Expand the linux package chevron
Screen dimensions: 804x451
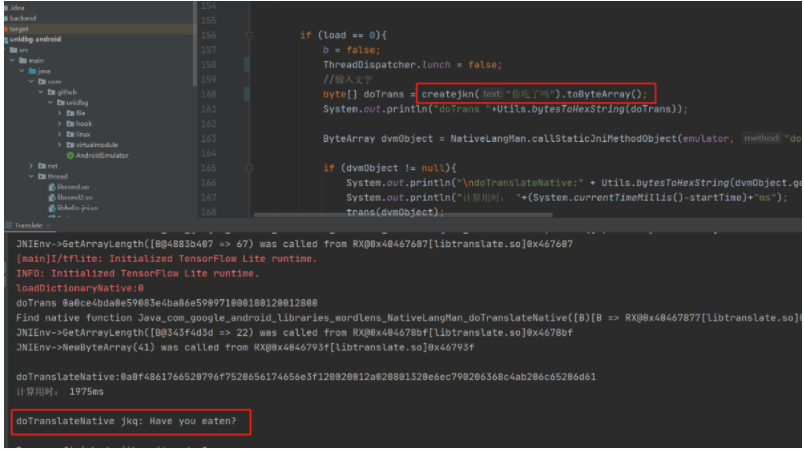[60, 134]
